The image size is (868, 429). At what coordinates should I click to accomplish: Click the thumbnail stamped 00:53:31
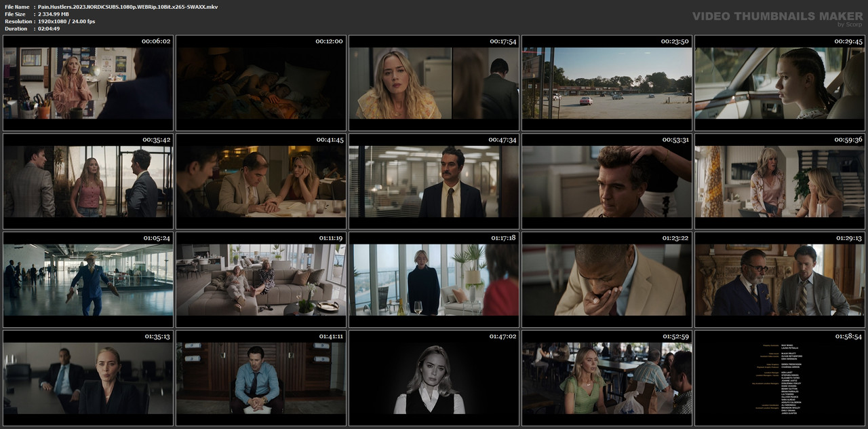pos(607,181)
